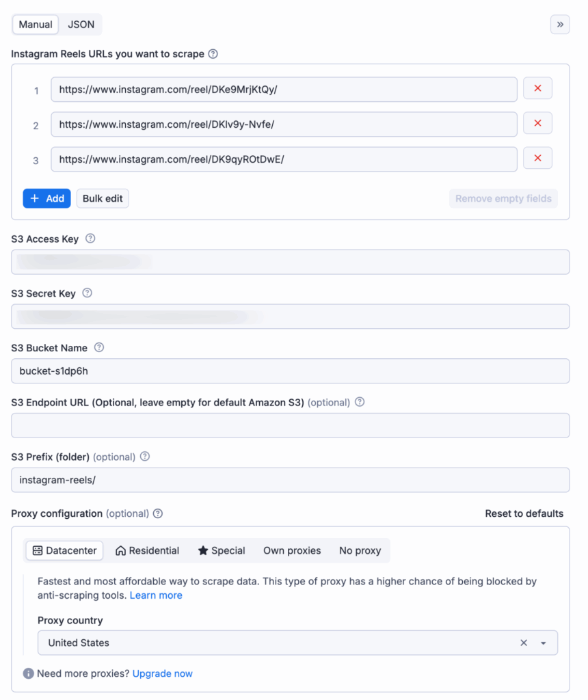Viewport: 588px width, 700px height.
Task: Show help for S3 Secret Key
Action: pyautogui.click(x=87, y=293)
